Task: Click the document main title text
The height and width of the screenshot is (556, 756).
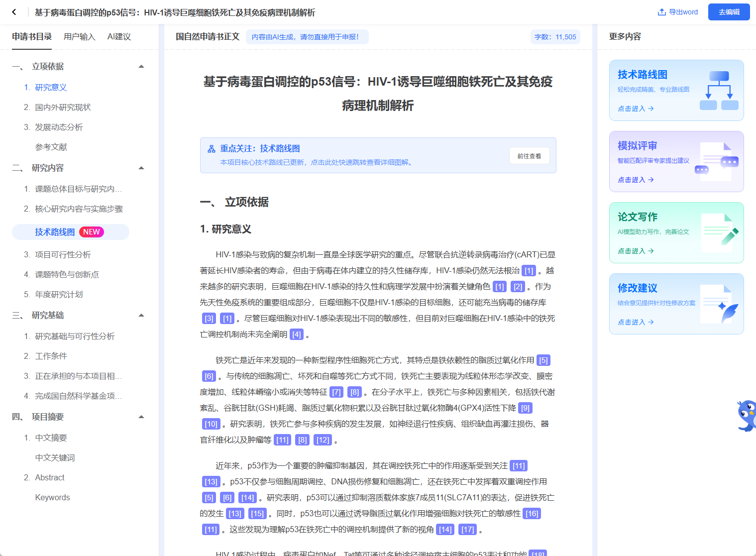Action: tap(378, 94)
